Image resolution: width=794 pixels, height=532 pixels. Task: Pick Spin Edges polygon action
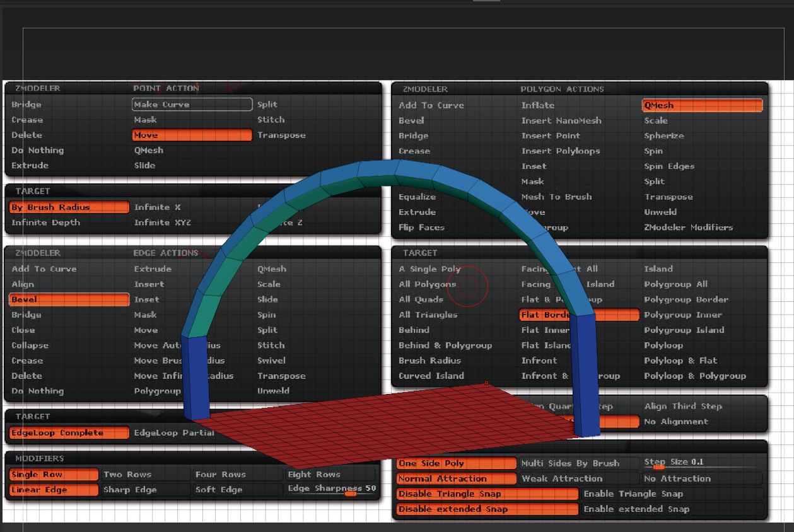(x=668, y=166)
